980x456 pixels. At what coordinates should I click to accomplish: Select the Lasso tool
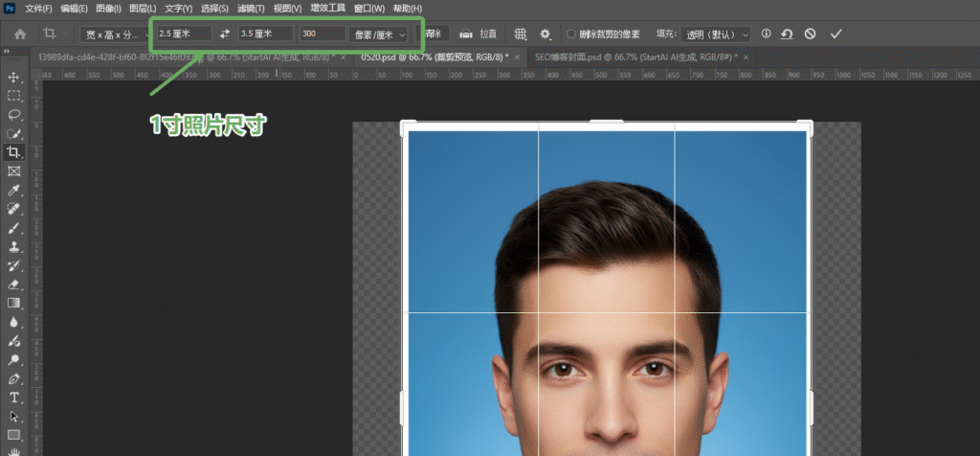pos(13,115)
